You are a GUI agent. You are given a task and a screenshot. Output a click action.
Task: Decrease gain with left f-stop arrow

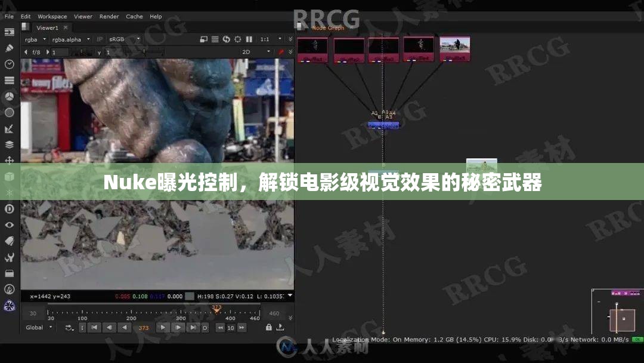pos(26,52)
